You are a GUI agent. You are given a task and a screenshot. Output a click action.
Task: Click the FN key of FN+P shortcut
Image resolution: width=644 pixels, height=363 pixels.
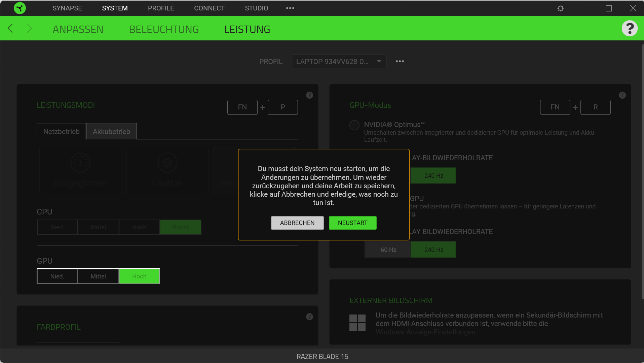point(242,107)
